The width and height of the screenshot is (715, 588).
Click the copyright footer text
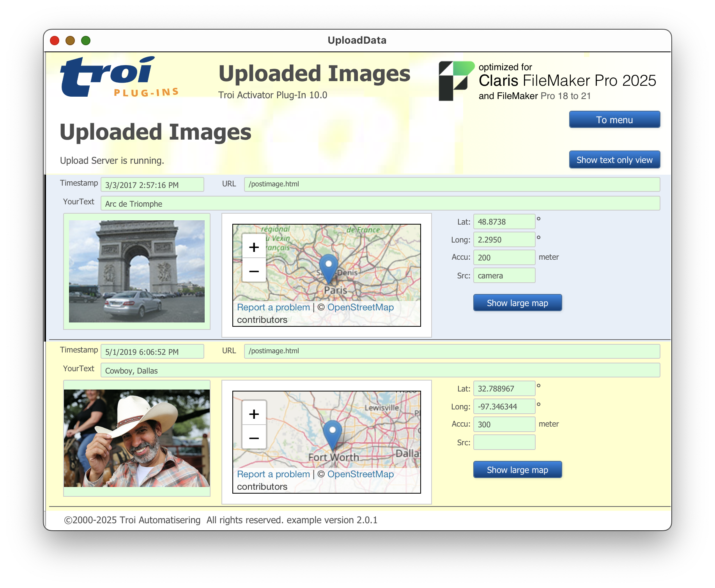221,520
